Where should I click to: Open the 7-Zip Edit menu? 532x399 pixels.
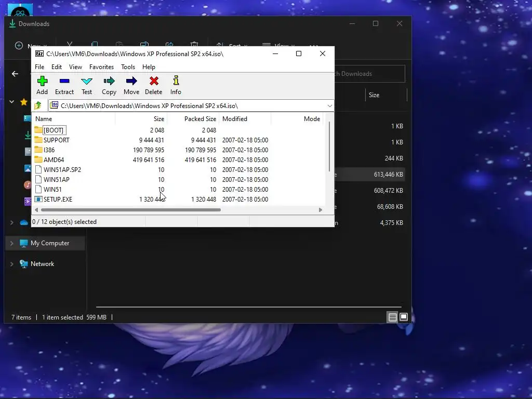tap(57, 67)
